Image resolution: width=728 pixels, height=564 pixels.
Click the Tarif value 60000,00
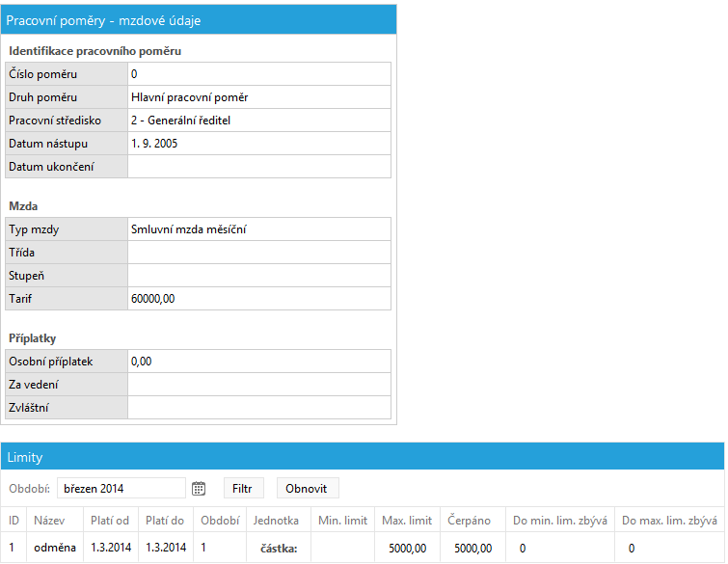pyautogui.click(x=152, y=299)
